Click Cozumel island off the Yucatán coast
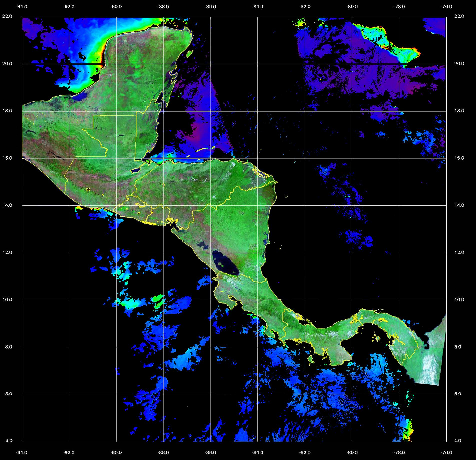476x460 pixels. pyautogui.click(x=190, y=54)
